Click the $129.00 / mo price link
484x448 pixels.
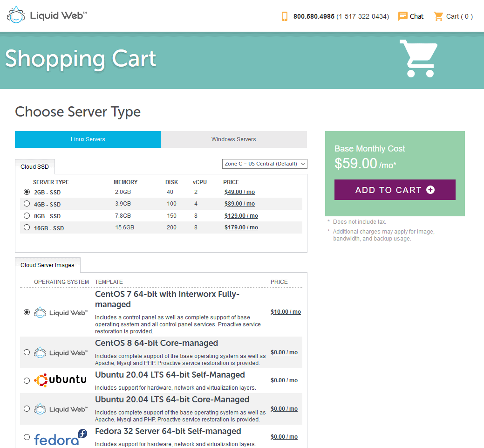[241, 216]
